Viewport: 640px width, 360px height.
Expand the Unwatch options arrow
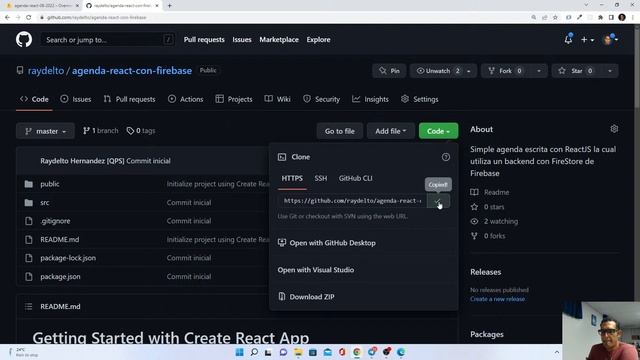pyautogui.click(x=469, y=71)
